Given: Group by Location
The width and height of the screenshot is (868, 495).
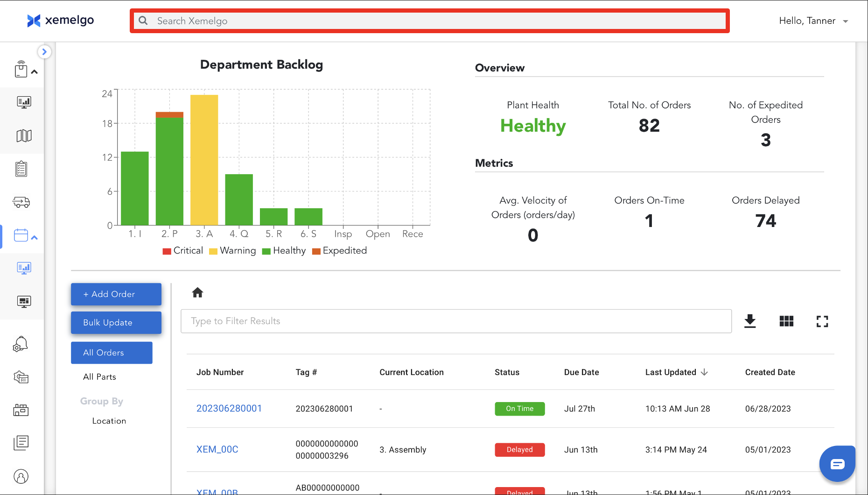Looking at the screenshot, I should click(109, 421).
